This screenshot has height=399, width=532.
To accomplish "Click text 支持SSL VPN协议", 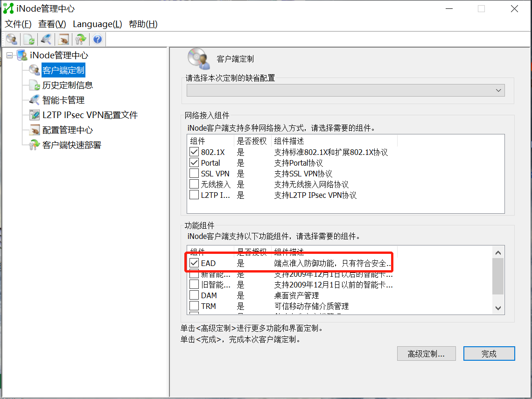I will pyautogui.click(x=303, y=174).
